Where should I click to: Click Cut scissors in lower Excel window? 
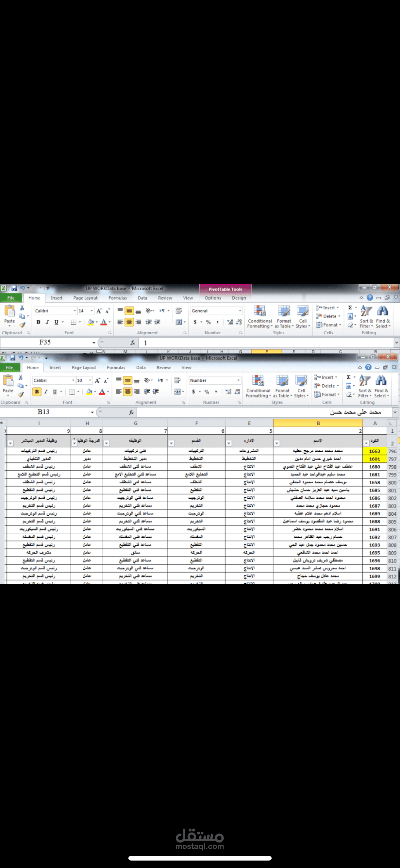[x=20, y=377]
